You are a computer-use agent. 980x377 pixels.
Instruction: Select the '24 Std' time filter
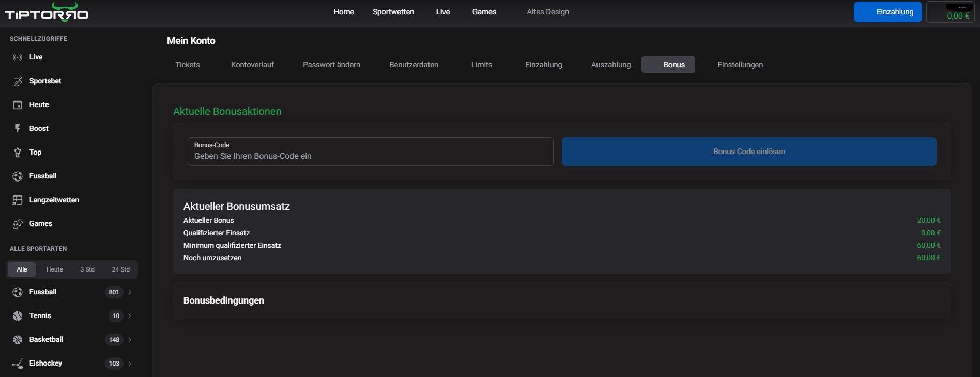(120, 269)
